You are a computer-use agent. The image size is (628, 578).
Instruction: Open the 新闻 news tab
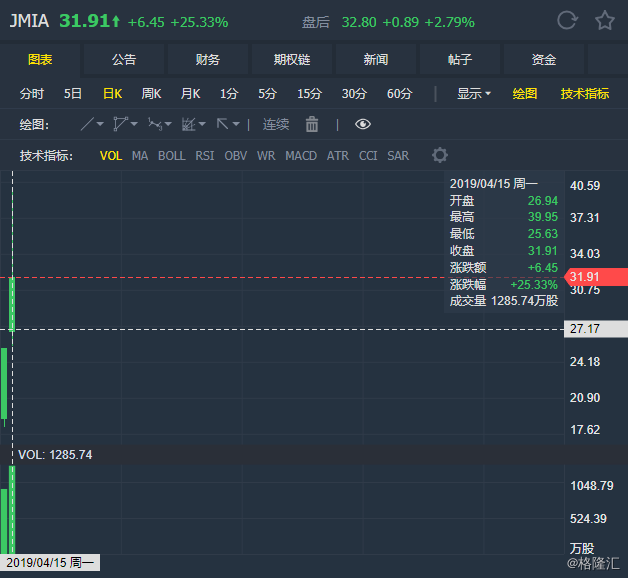(x=376, y=59)
